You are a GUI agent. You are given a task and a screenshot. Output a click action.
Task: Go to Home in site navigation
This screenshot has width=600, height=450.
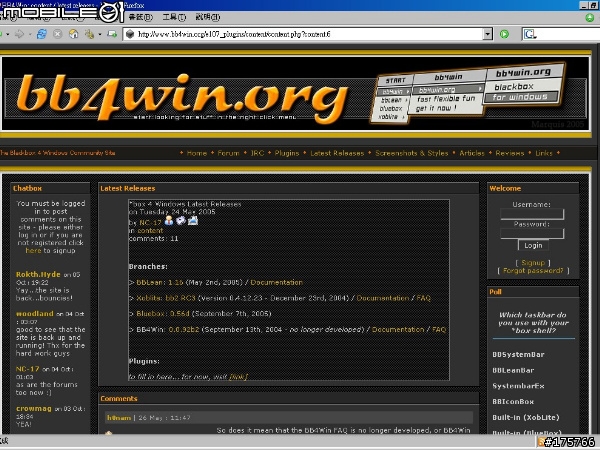tap(197, 153)
